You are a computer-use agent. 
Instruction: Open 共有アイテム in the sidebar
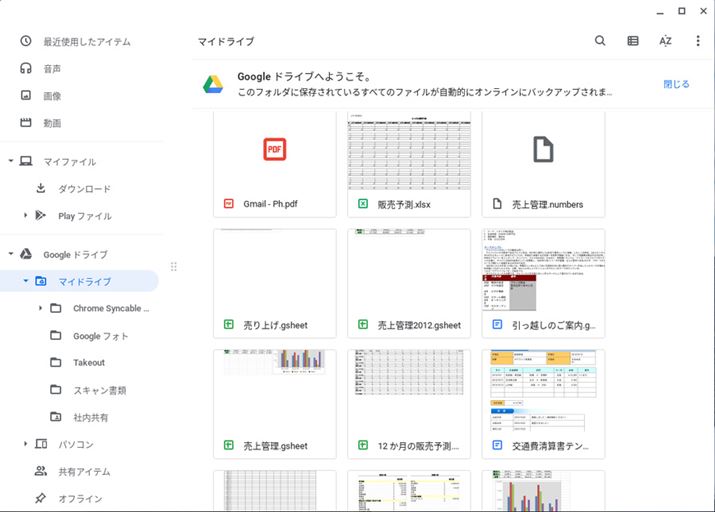click(x=84, y=472)
